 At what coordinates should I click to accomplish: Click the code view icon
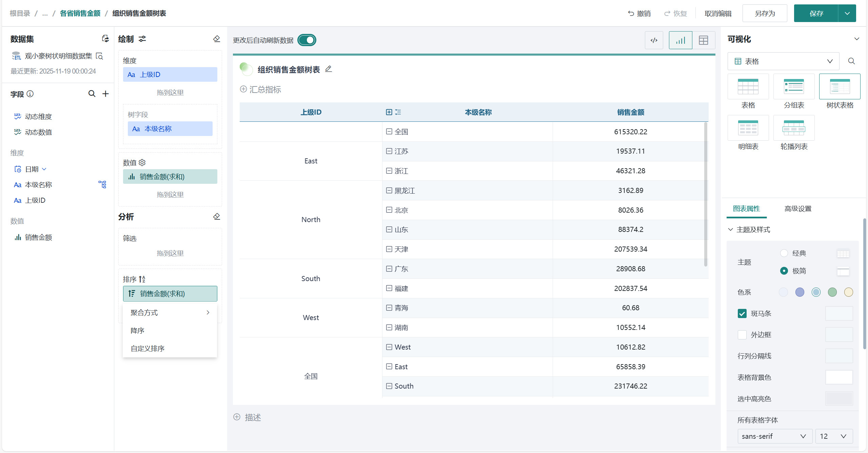point(654,40)
